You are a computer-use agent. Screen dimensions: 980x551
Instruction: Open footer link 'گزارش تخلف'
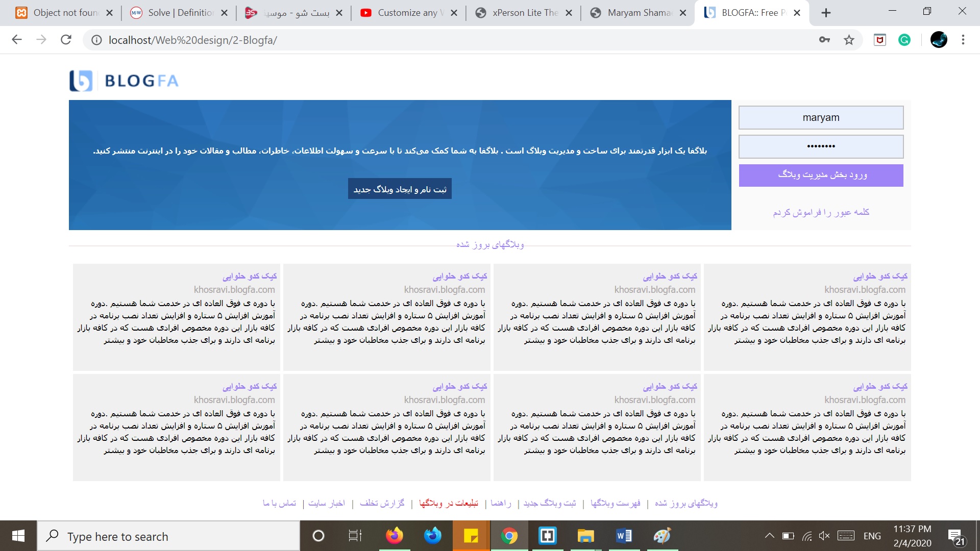coord(382,503)
